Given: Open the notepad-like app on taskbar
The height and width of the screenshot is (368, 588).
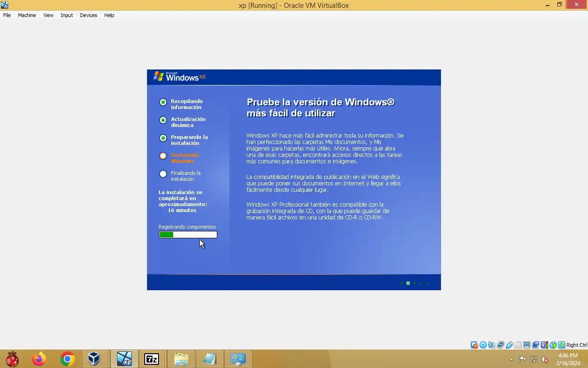Looking at the screenshot, I should click(x=209, y=359).
